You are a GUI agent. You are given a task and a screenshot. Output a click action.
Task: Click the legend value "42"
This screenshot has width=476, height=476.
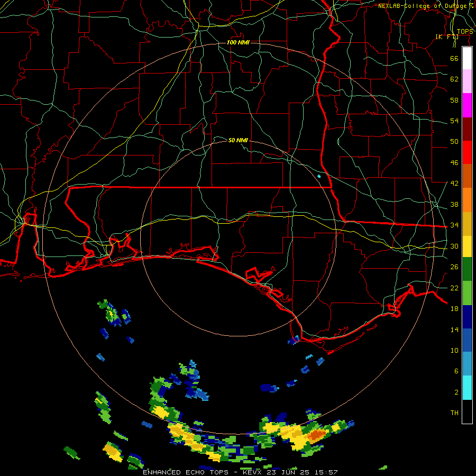point(454,184)
